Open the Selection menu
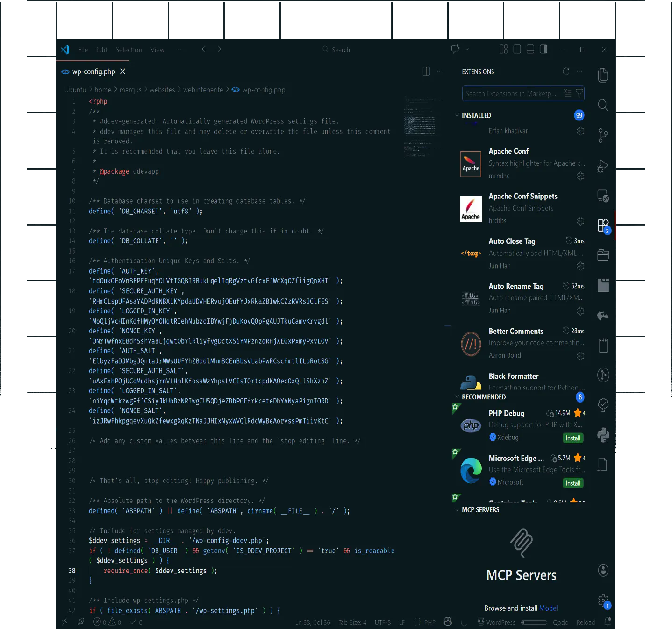 pyautogui.click(x=129, y=50)
